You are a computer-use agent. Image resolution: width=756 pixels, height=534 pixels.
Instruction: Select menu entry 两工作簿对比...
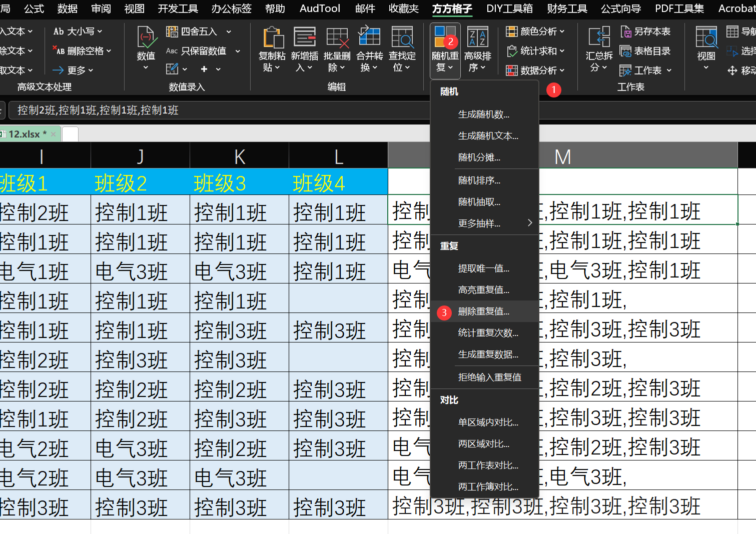click(484, 487)
